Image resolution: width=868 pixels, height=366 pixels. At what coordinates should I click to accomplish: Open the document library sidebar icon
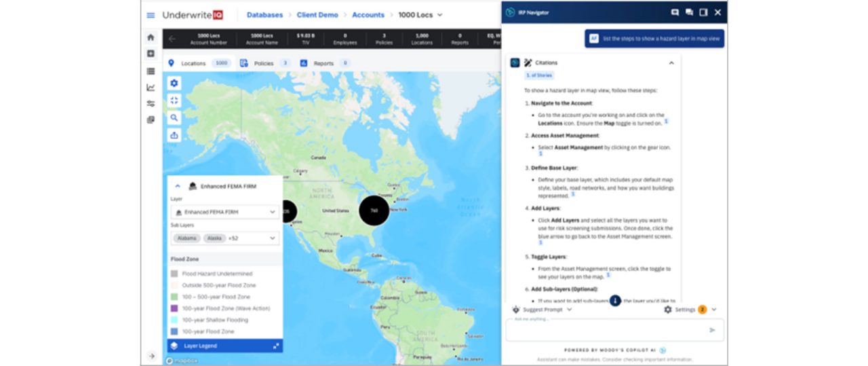coord(151,120)
